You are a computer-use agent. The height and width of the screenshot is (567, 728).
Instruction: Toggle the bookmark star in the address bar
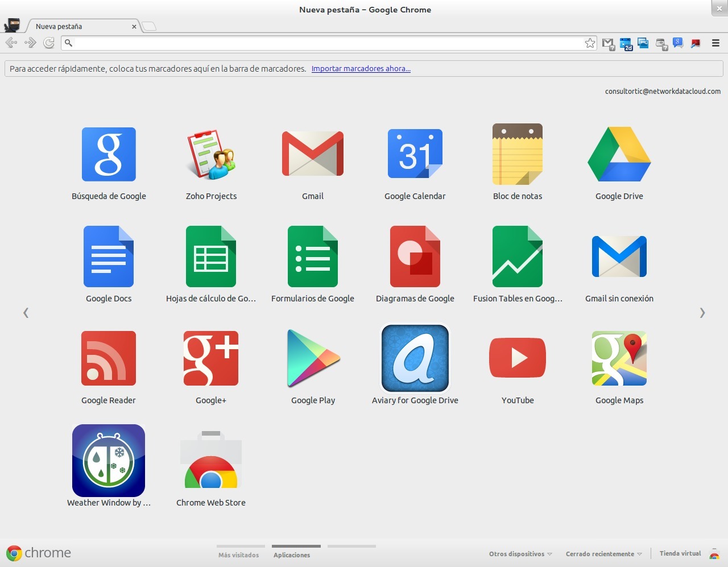(590, 43)
